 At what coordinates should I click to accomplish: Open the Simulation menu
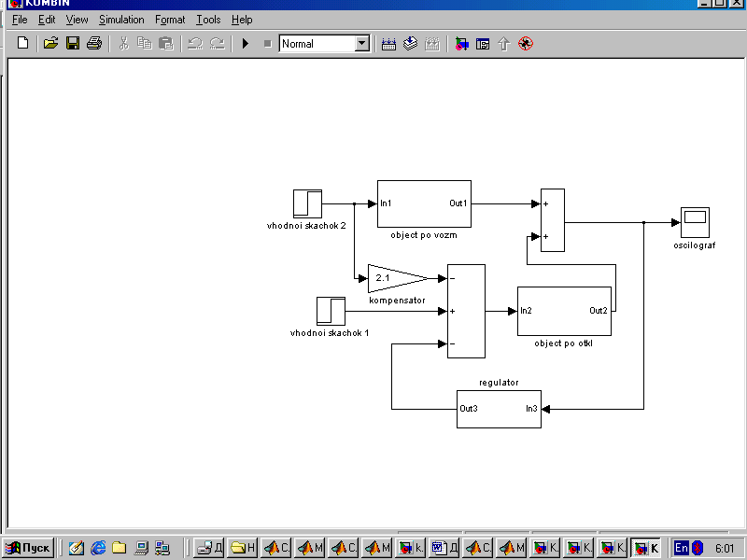click(121, 20)
